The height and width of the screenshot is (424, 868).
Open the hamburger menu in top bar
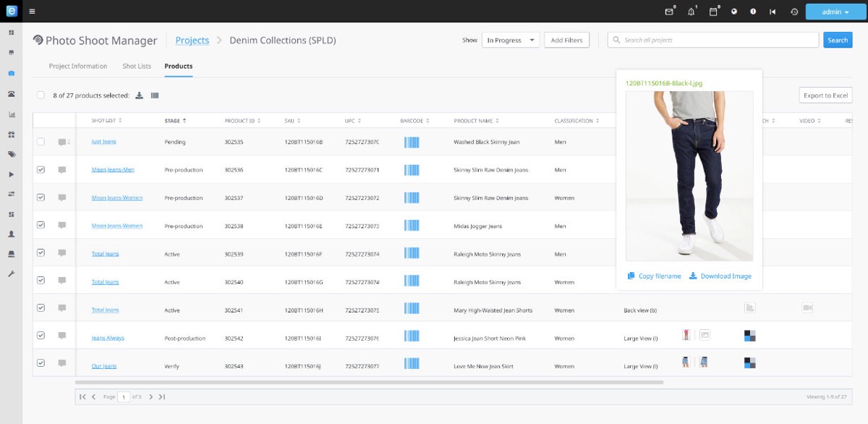(x=32, y=12)
